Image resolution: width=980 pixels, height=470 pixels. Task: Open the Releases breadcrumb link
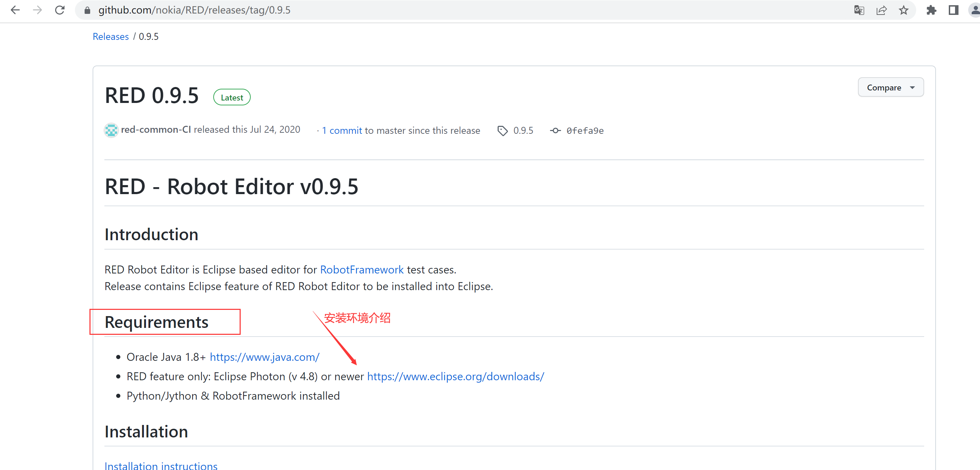point(111,36)
